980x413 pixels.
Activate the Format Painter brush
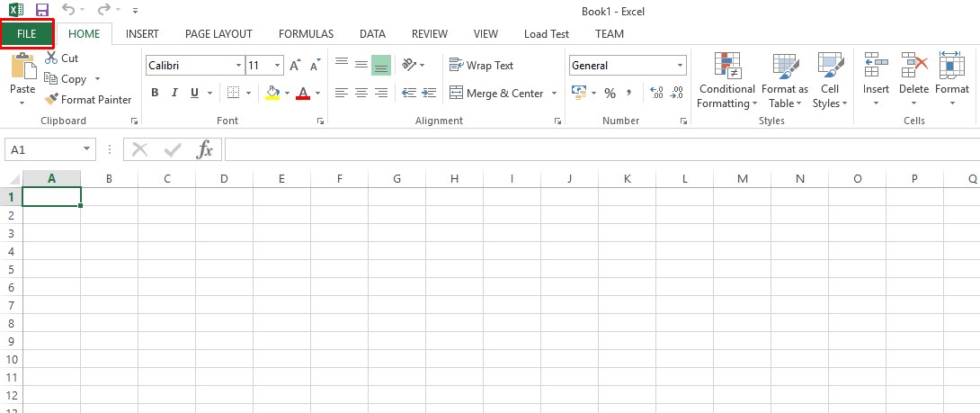pyautogui.click(x=88, y=100)
